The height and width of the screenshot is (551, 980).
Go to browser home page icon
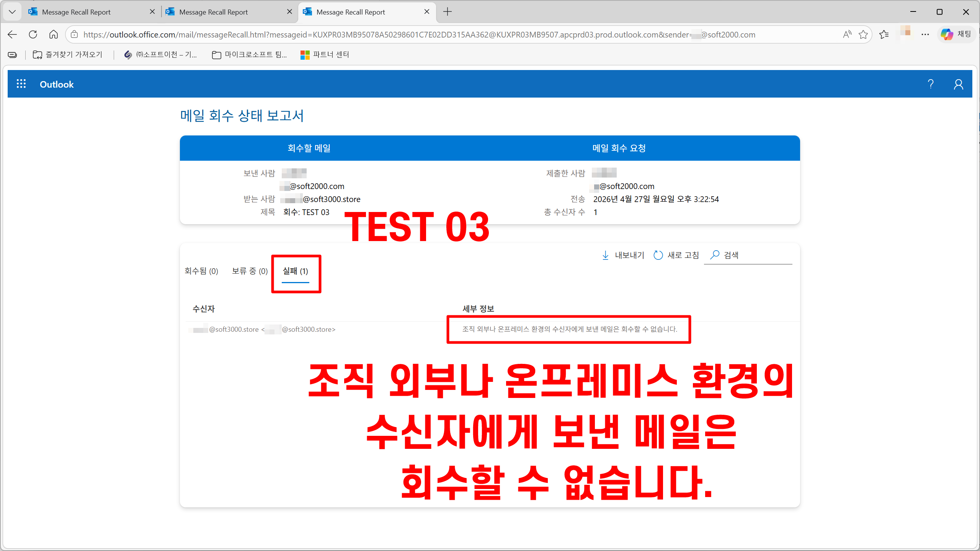54,34
